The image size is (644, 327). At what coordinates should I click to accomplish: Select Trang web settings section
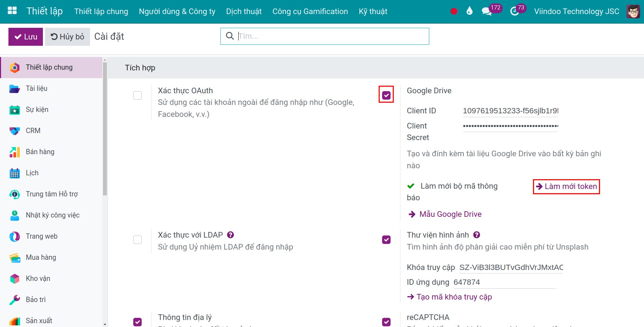(x=51, y=236)
